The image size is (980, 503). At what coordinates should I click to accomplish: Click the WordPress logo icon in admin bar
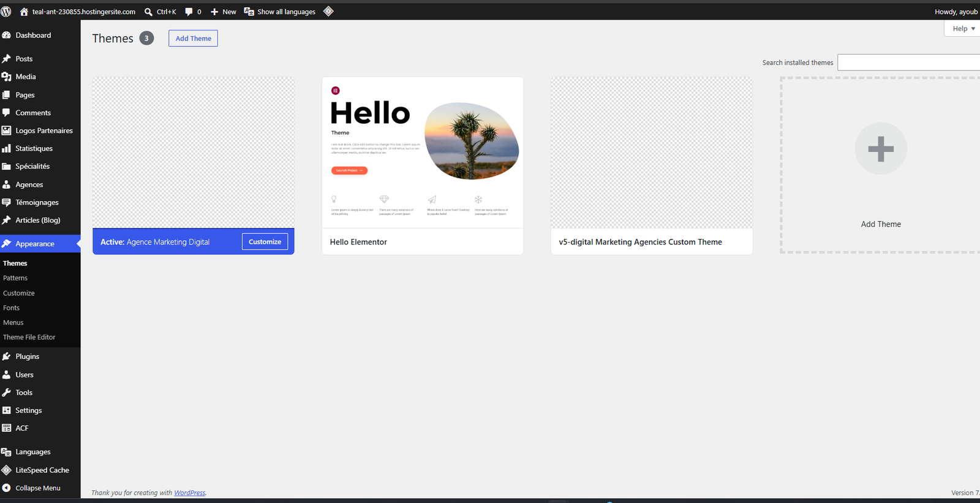[6, 12]
